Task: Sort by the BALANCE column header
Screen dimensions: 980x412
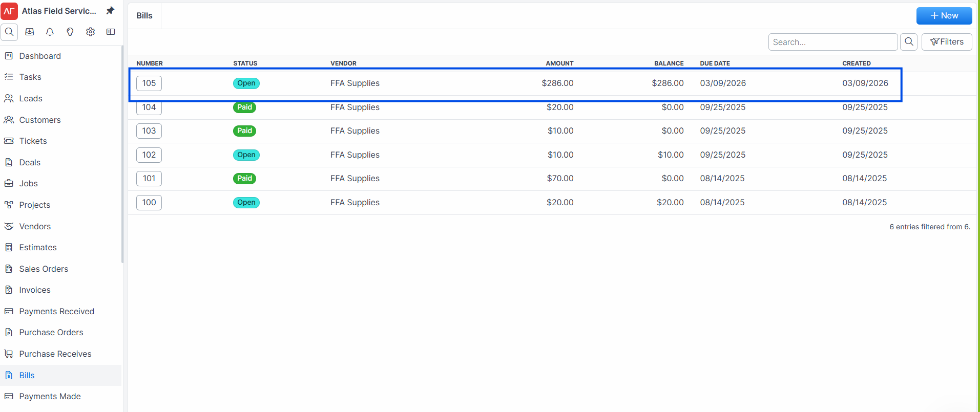Action: click(x=669, y=63)
